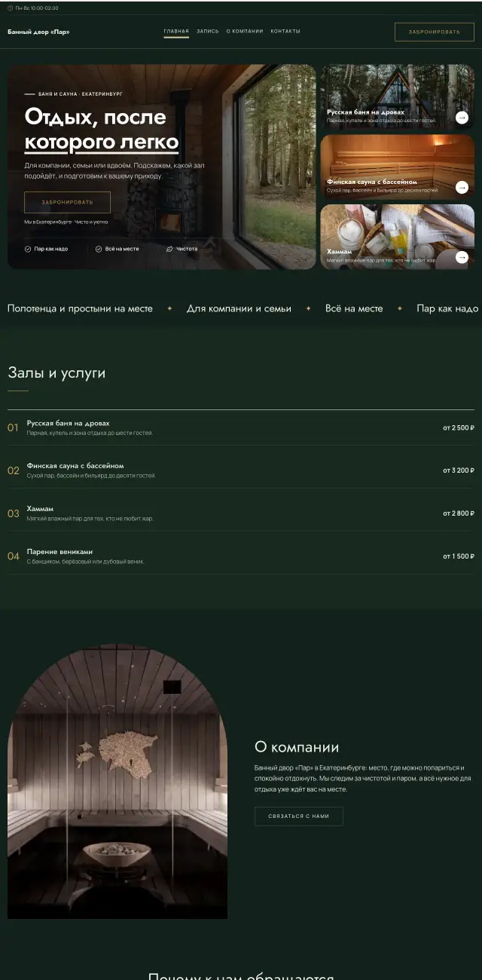Open О компании in navigation

245,32
